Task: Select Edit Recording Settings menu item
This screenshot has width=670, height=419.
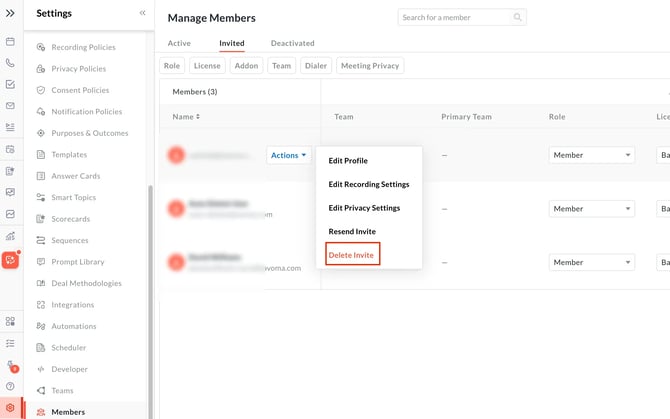Action: click(x=369, y=184)
